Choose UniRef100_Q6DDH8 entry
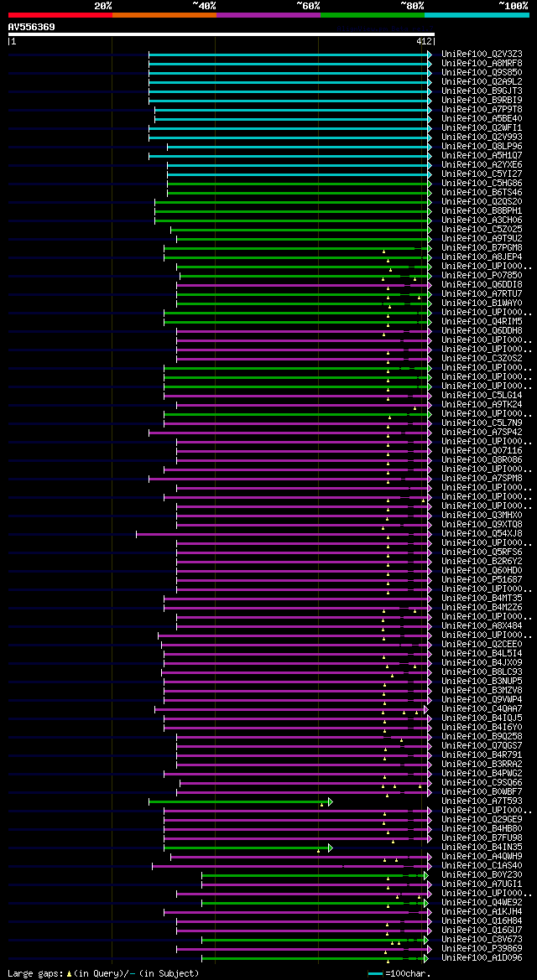 [482, 331]
